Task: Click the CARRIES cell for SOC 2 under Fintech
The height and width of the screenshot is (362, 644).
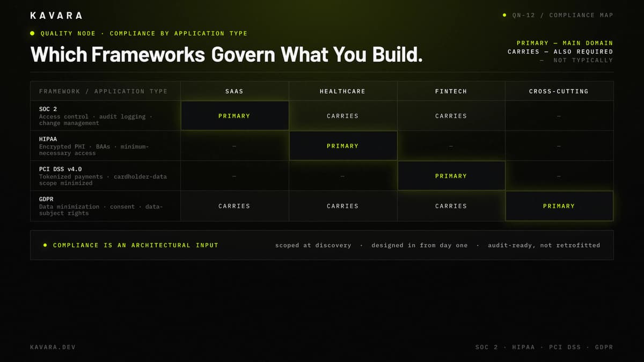Action: 451,116
